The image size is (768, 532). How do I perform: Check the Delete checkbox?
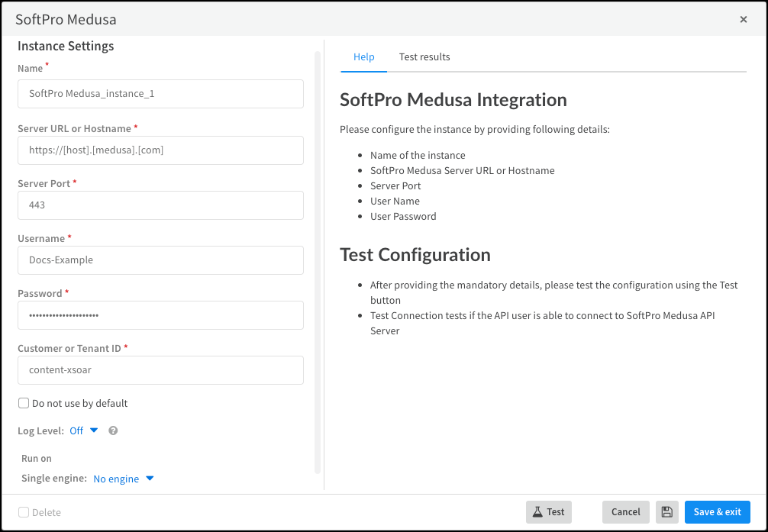[x=24, y=512]
